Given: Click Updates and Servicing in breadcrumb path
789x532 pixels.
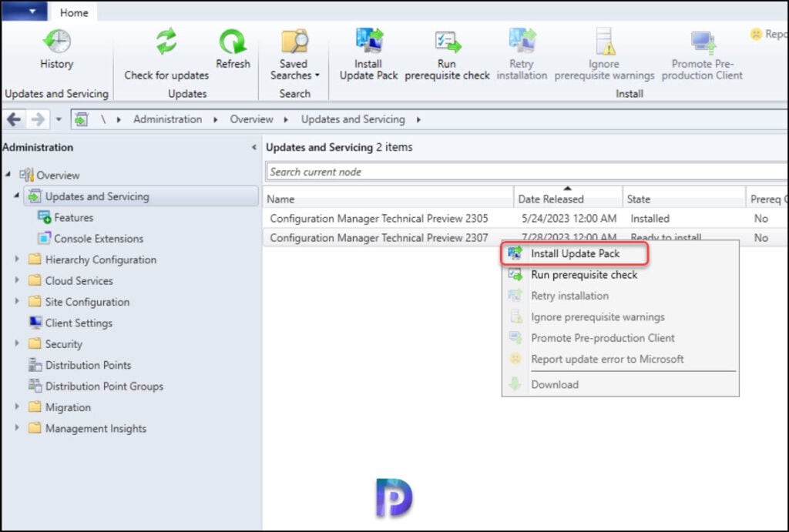Looking at the screenshot, I should (353, 119).
